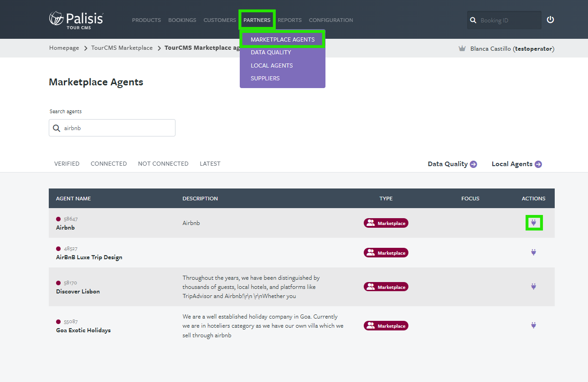Click the connect plug icon for Airbnb
The height and width of the screenshot is (382, 588).
tap(534, 223)
